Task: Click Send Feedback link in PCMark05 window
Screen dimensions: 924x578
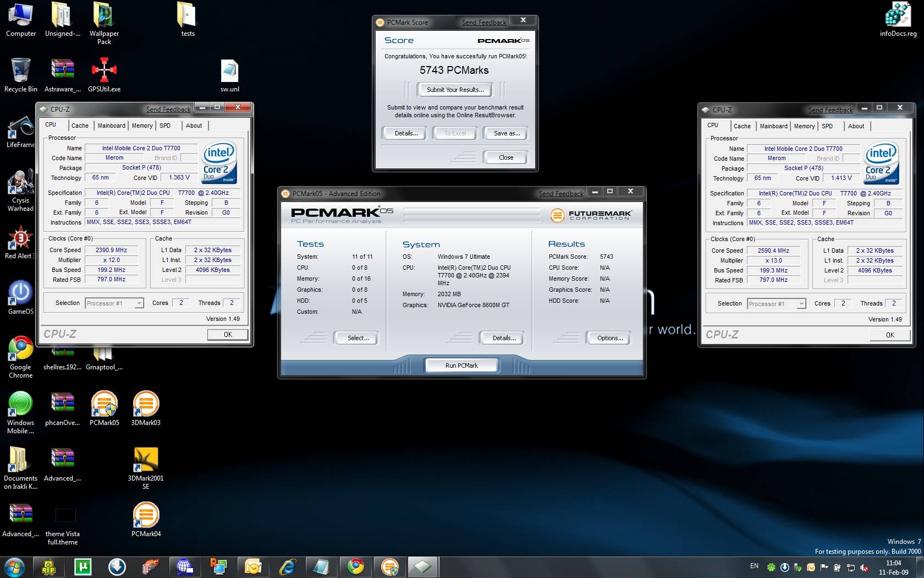Action: [x=561, y=194]
